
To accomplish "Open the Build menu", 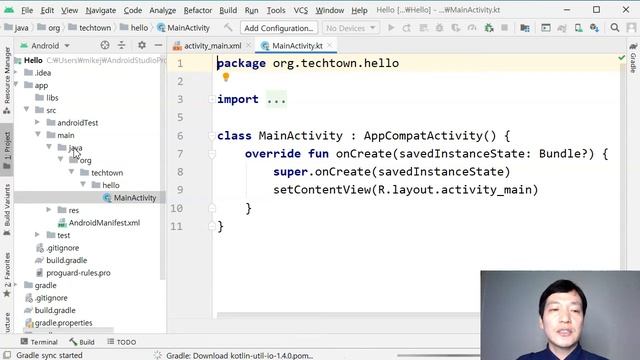I will [228, 10].
